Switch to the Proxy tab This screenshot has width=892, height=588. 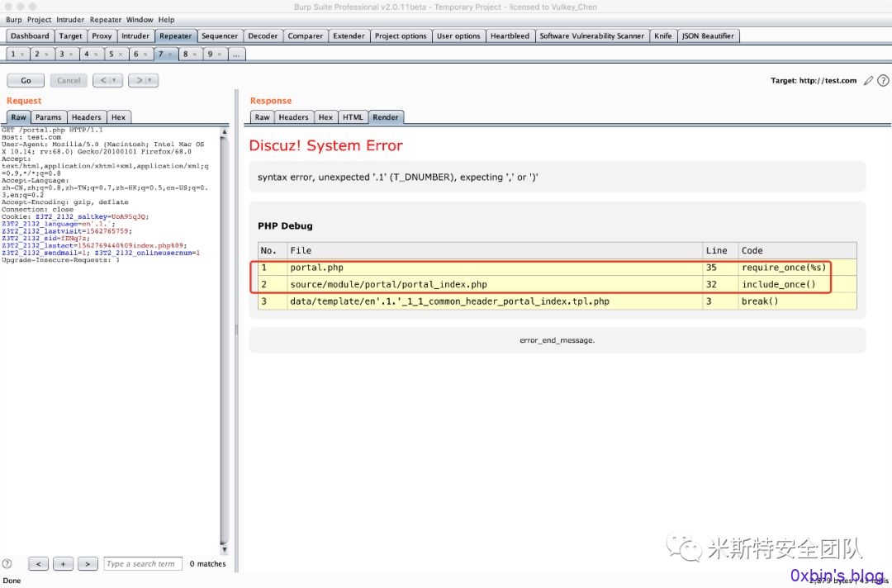click(102, 36)
